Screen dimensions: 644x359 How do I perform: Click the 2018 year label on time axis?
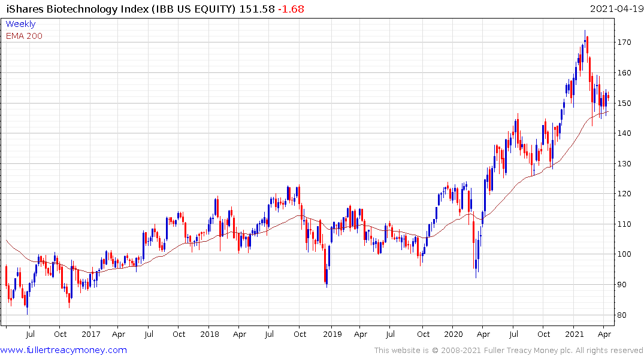click(x=210, y=334)
